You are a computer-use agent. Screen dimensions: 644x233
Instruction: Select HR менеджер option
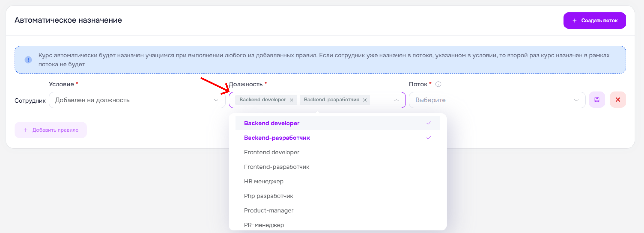337,181
